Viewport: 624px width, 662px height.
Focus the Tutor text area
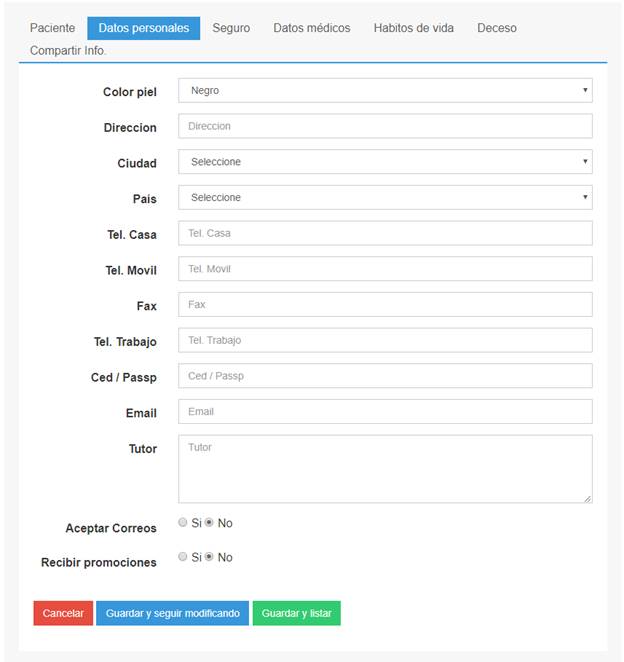(385, 469)
